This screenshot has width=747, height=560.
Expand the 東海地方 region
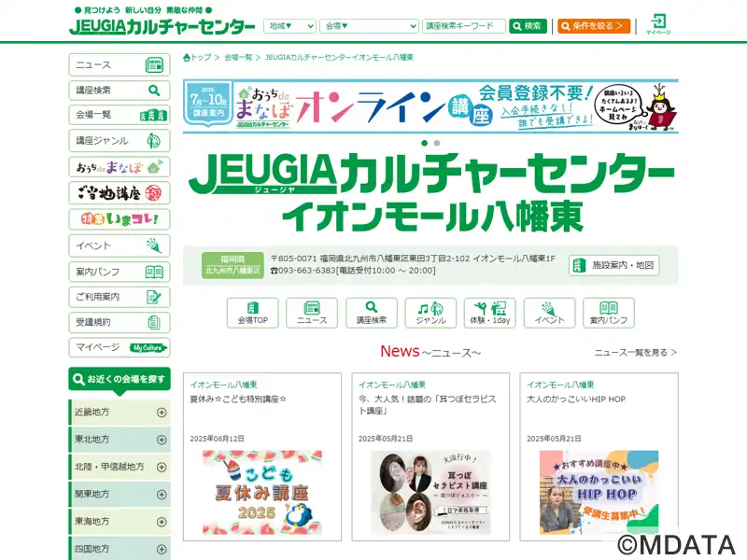[120, 522]
